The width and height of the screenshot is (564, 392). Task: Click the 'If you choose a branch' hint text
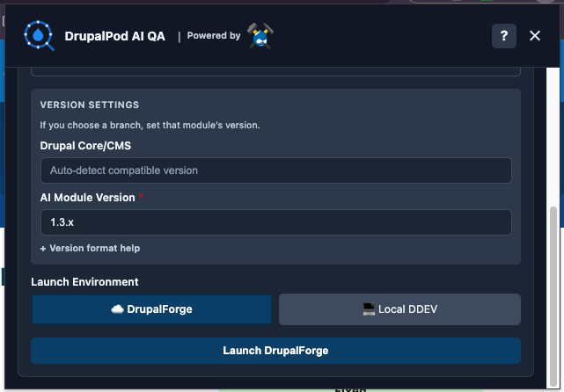click(150, 125)
